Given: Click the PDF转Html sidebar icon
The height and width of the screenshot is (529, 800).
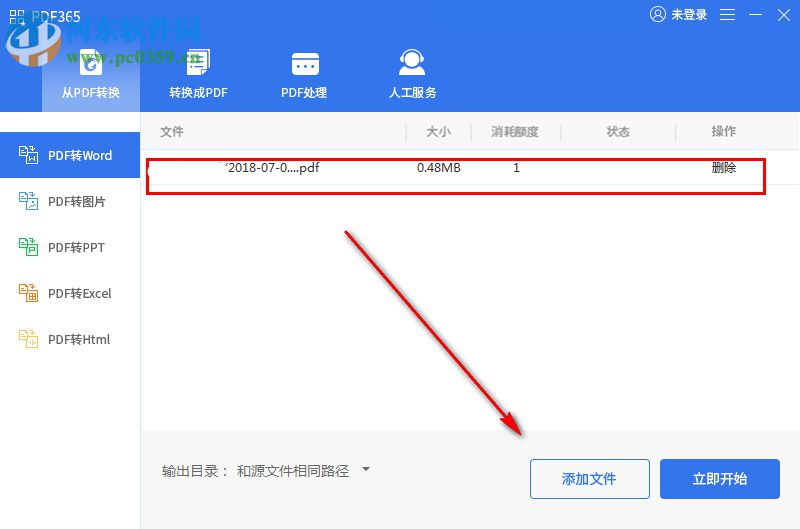Looking at the screenshot, I should 29,339.
